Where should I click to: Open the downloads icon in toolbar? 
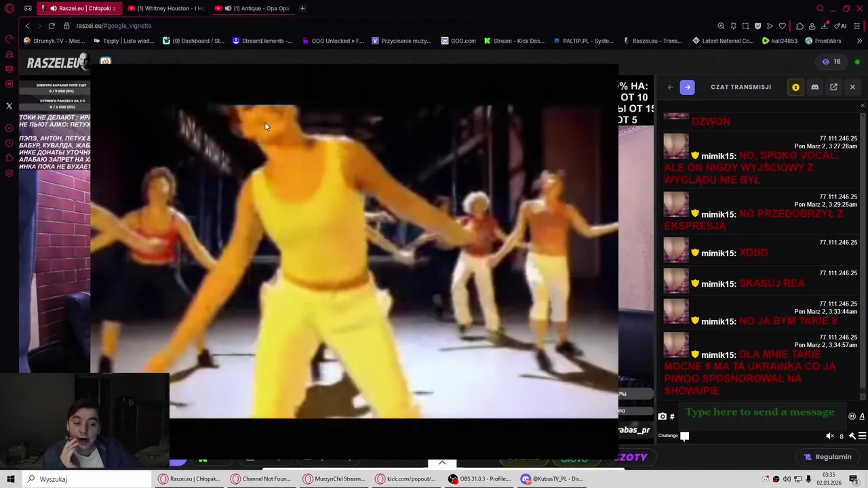point(825,26)
